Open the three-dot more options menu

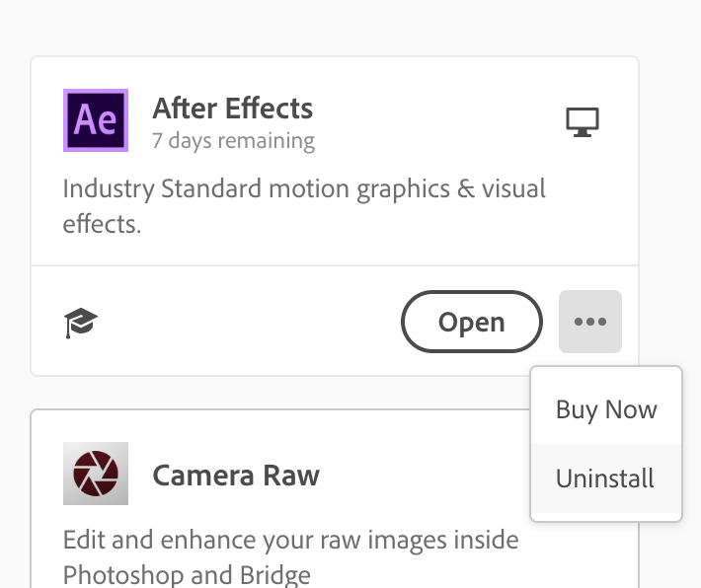coord(590,322)
